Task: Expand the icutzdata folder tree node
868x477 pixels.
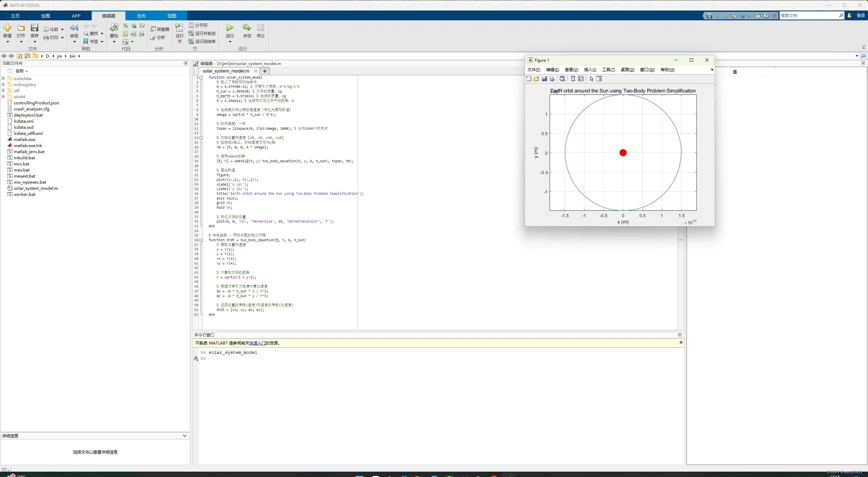Action: (3, 78)
